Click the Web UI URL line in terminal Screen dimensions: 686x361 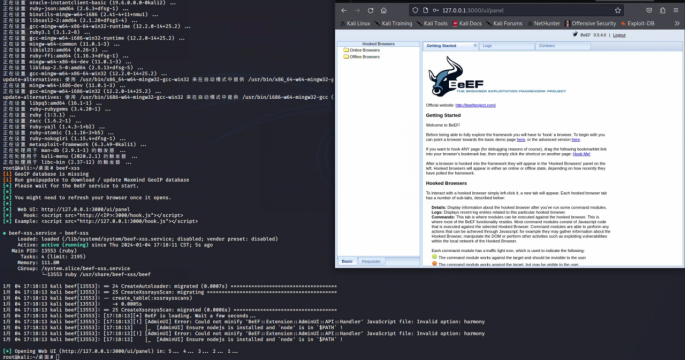click(66, 209)
